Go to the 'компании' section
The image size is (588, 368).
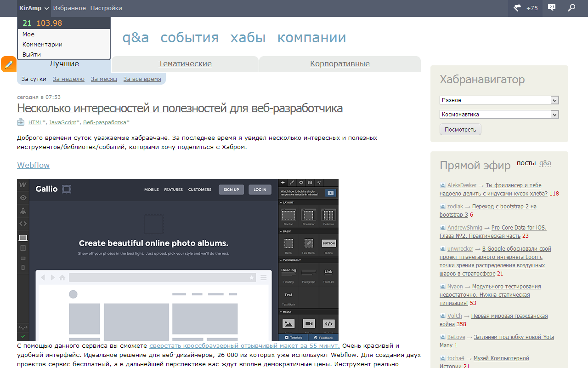[x=311, y=38]
